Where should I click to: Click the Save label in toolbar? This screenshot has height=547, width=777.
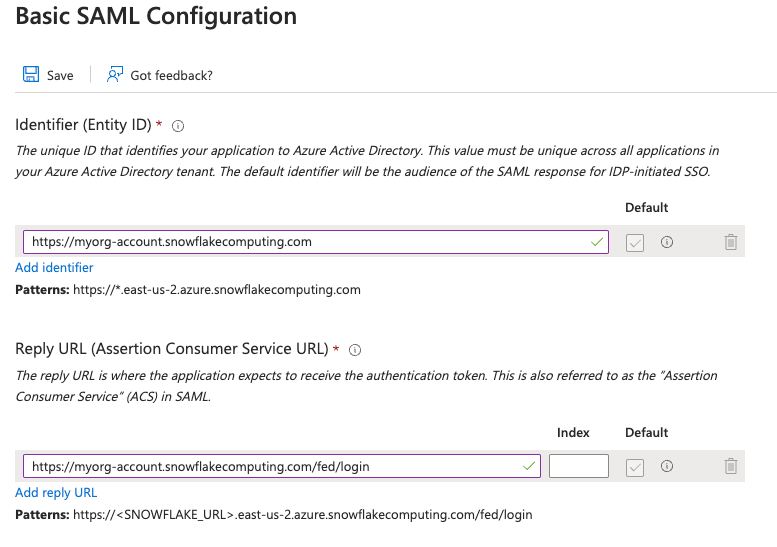coord(60,75)
